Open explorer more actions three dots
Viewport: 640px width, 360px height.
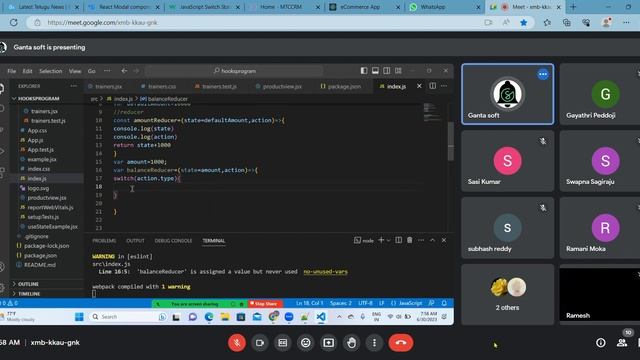point(73,86)
